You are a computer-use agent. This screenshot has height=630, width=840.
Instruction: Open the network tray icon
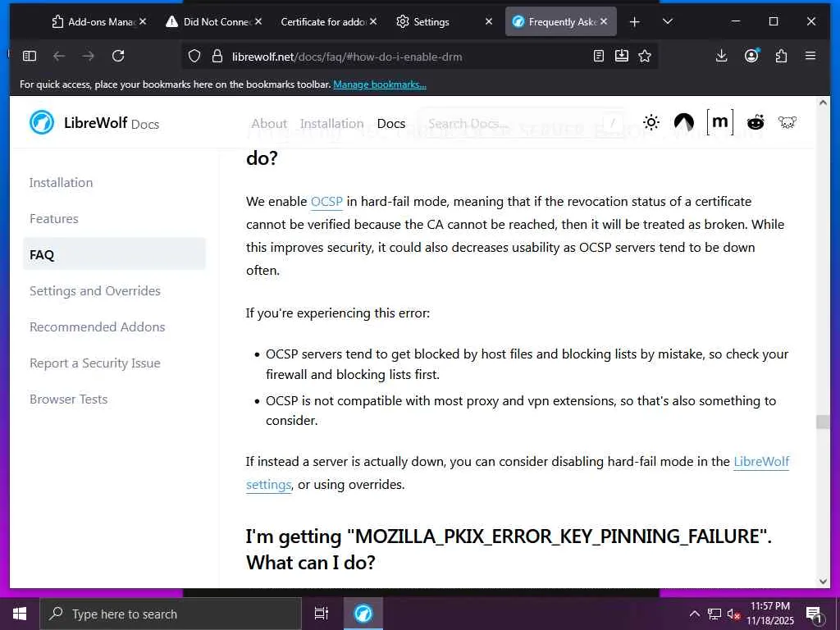point(714,614)
